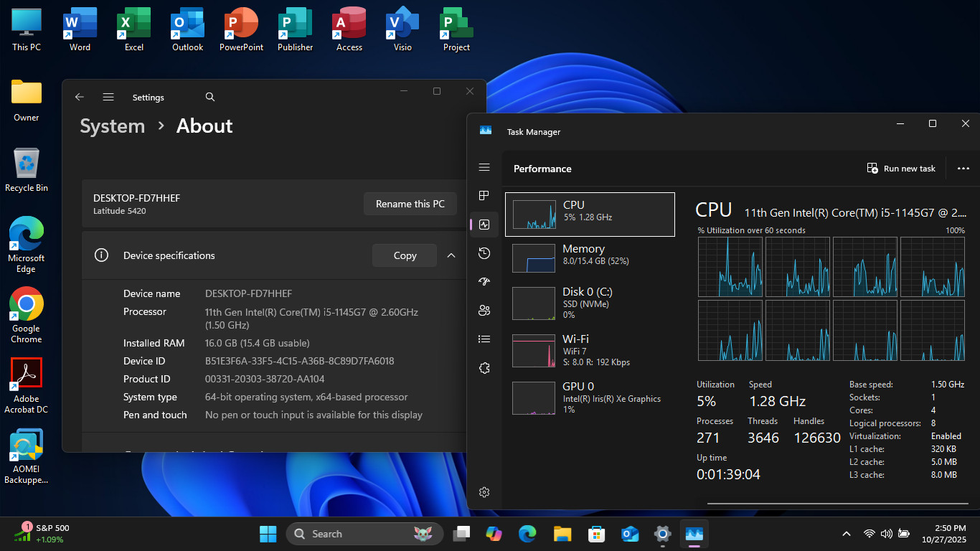Viewport: 980px width, 551px height.
Task: Open Edge from taskbar
Action: pos(527,534)
